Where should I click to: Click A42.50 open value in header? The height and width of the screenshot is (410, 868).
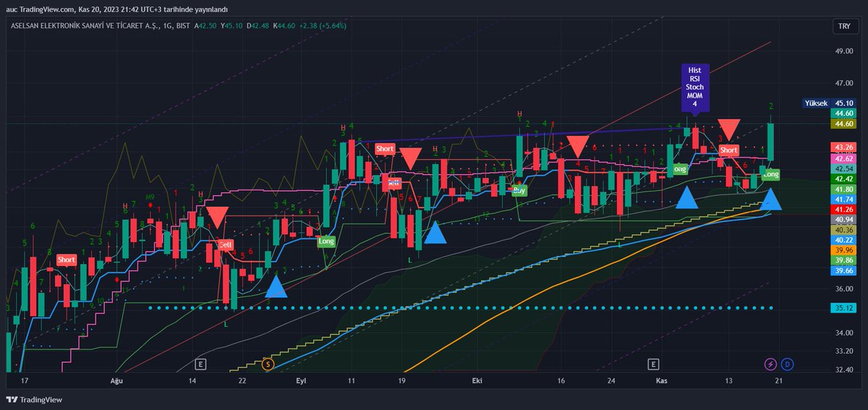[205, 25]
